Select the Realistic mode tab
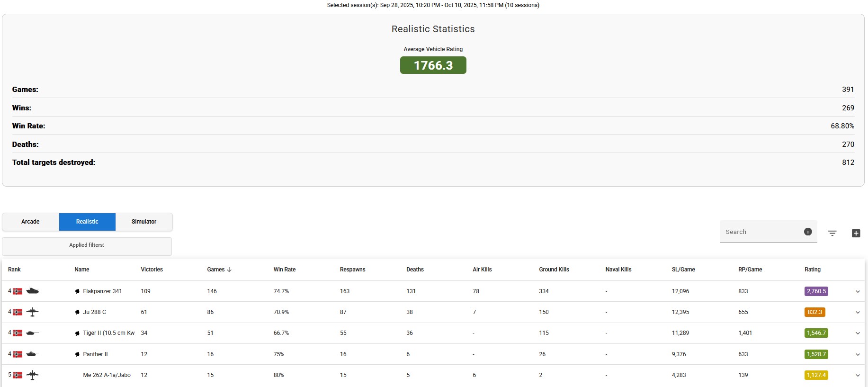This screenshot has width=868, height=387. 87,222
